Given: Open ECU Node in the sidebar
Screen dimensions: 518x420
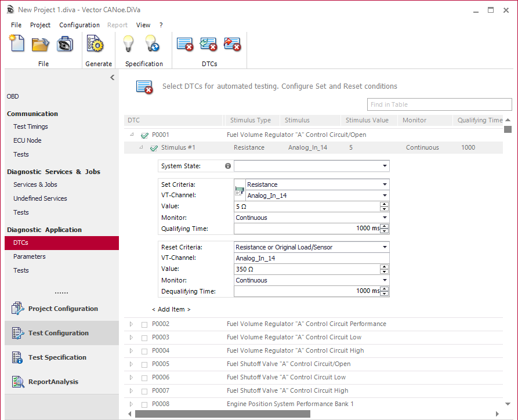Looking at the screenshot, I should point(27,140).
